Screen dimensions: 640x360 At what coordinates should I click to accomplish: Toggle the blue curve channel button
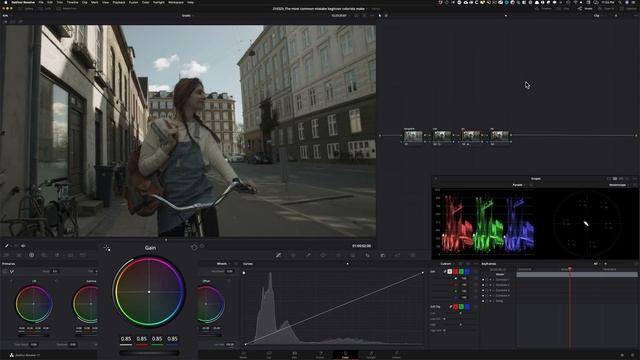[x=467, y=271]
